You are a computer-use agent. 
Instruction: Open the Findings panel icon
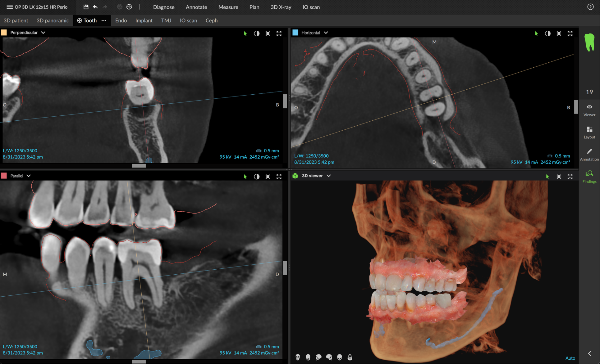coord(589,176)
